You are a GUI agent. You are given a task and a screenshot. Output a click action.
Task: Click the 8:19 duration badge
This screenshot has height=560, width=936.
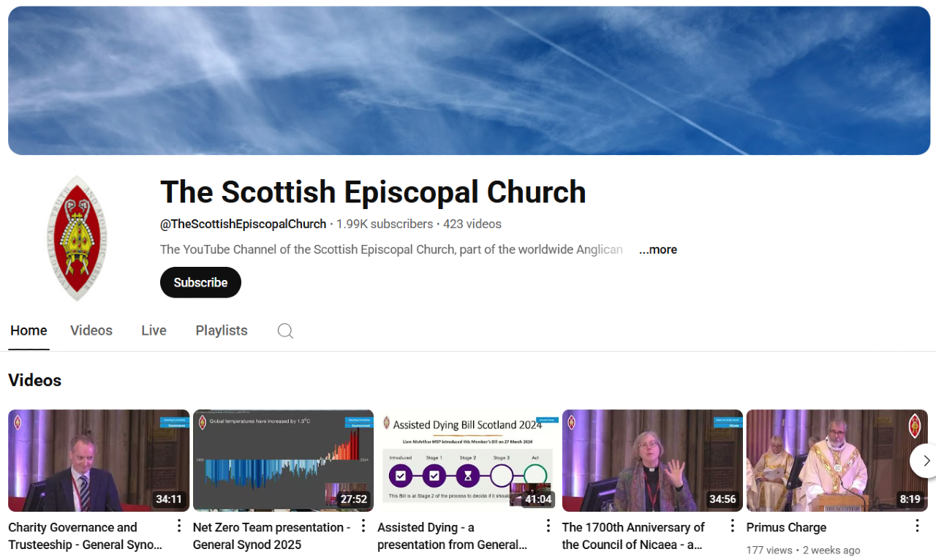tap(910, 499)
